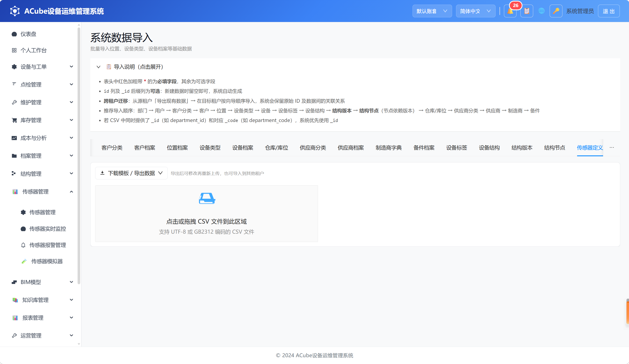Expand the 报表管理 menu chevron
629x364 pixels.
click(71, 318)
